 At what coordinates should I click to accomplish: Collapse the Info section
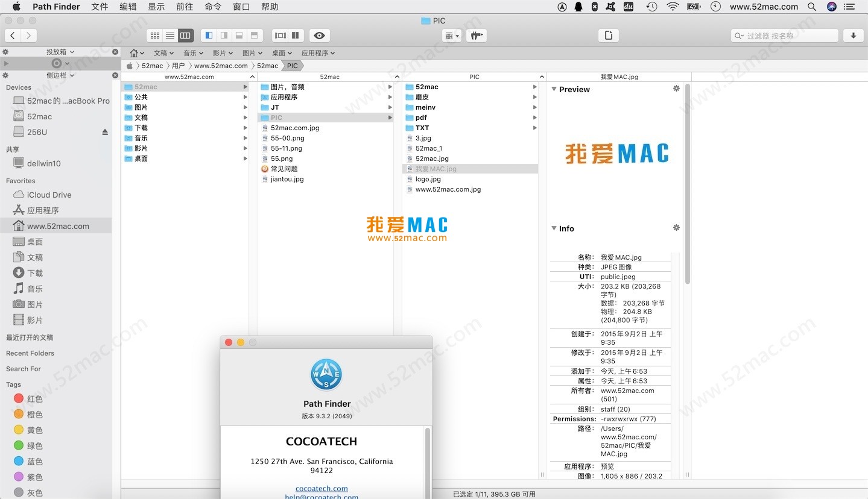tap(554, 228)
